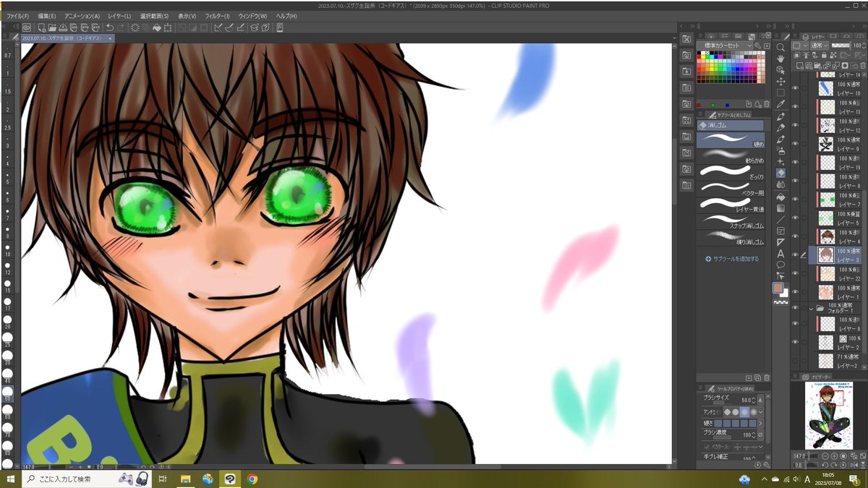This screenshot has width=868, height=488.
Task: Click the Open file folder icon
Action: tap(52, 27)
